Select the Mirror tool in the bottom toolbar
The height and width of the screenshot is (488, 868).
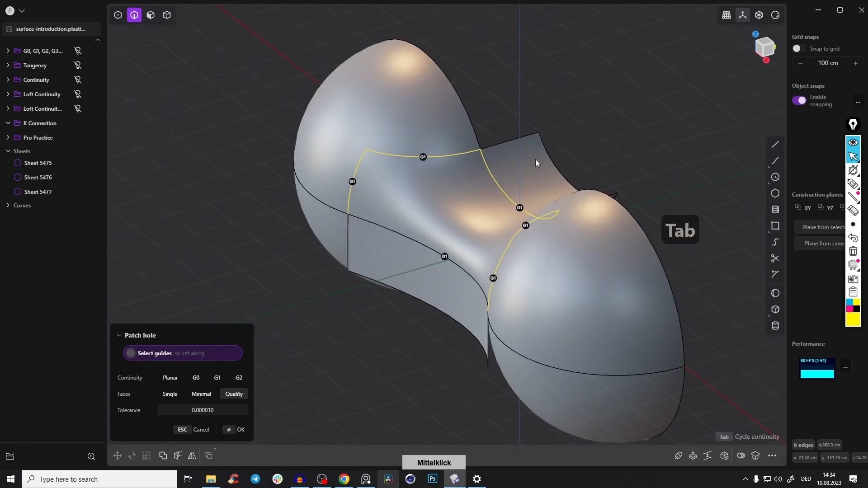[192, 456]
